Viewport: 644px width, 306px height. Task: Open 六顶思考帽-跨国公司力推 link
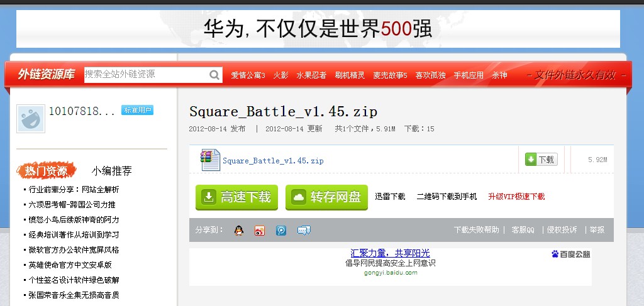[72, 205]
